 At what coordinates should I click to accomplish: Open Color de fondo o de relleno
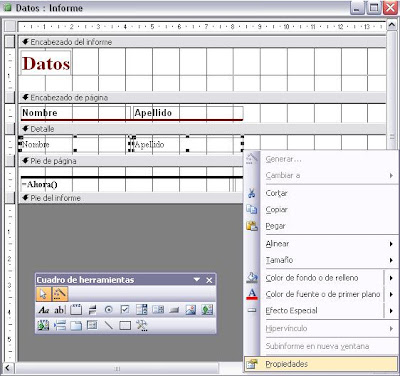point(314,278)
